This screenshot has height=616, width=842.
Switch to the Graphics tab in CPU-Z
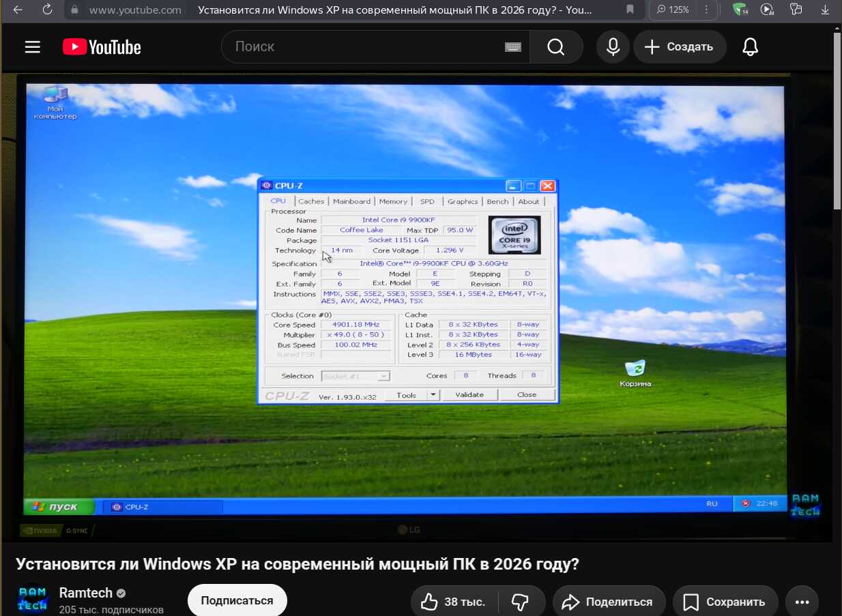463,201
